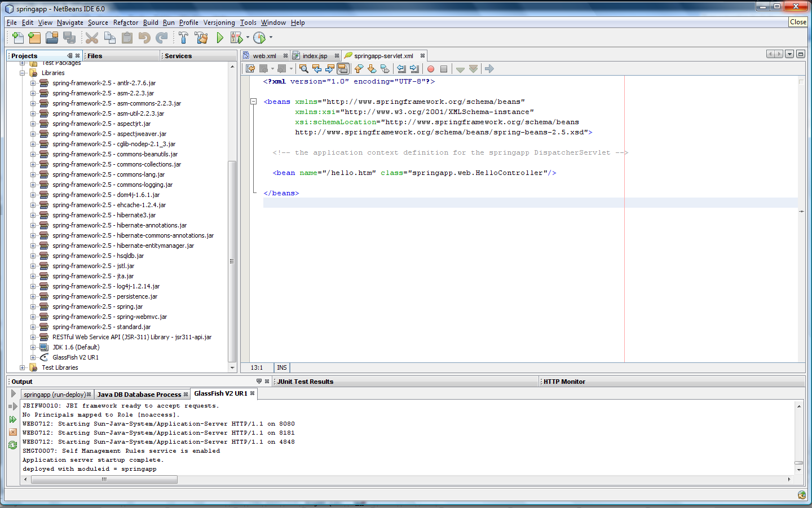The image size is (812, 508).
Task: Click the New Project toolbar icon
Action: [34, 38]
